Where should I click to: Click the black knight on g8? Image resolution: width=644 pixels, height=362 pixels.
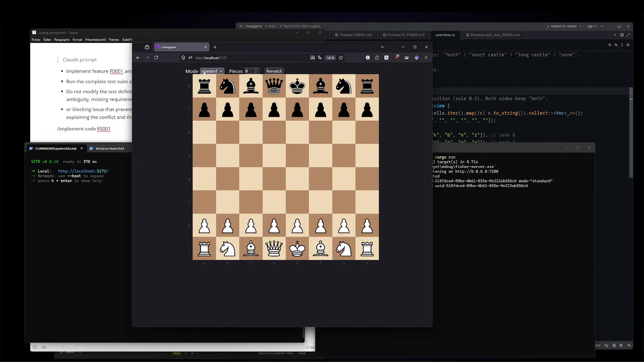pos(344,86)
